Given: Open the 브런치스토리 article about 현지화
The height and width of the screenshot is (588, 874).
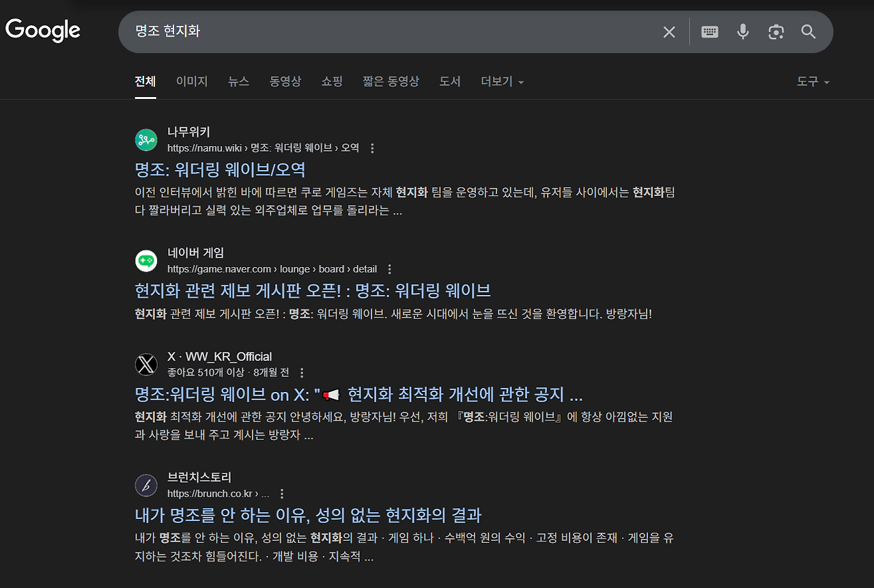Looking at the screenshot, I should pos(307,516).
